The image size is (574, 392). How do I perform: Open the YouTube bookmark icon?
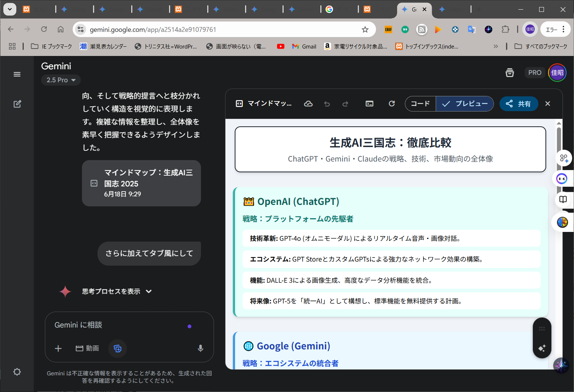click(x=281, y=46)
